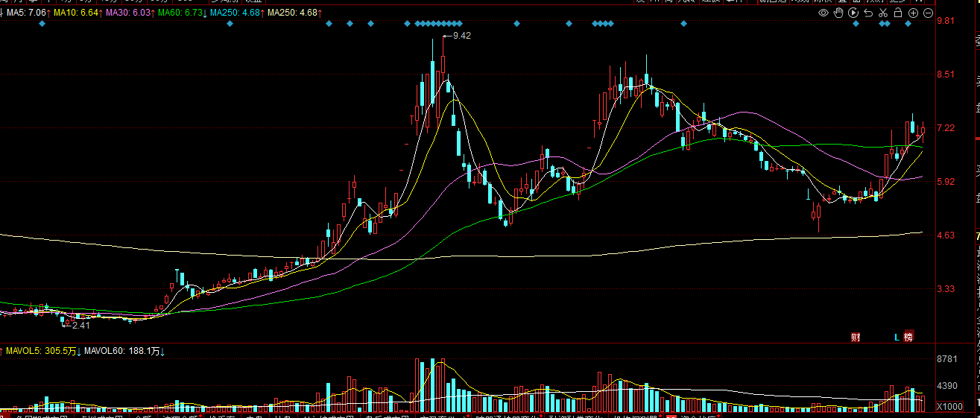Click the blue diamond marker directly above 财
The width and height of the screenshot is (980, 418).
tap(856, 24)
